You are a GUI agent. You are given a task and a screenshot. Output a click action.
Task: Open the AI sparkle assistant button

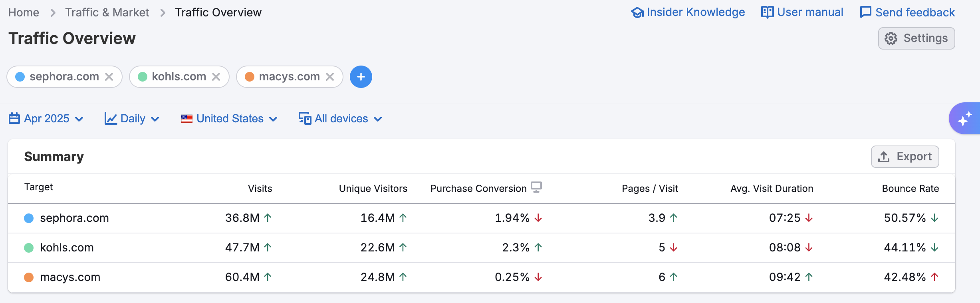[965, 119]
